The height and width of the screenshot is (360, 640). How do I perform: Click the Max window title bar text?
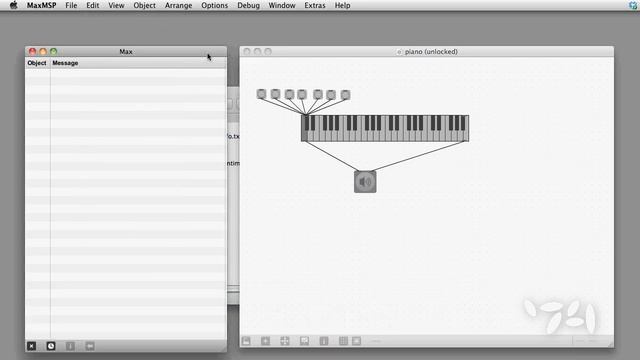click(x=126, y=52)
